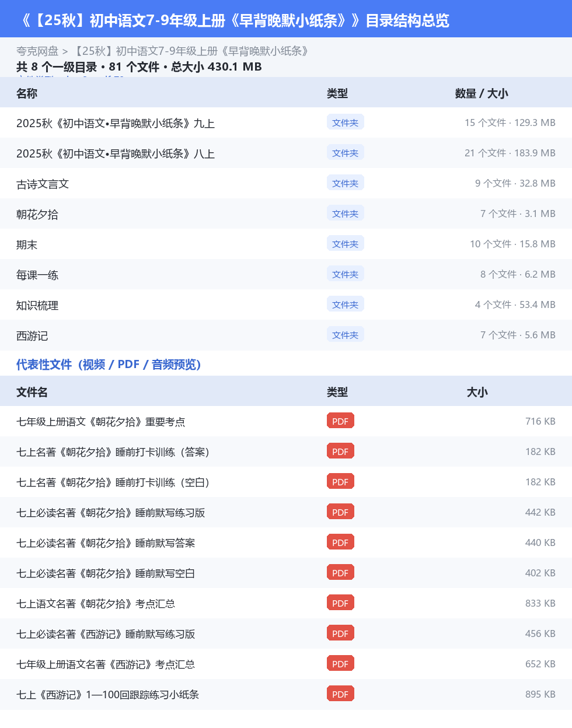Image resolution: width=572 pixels, height=728 pixels.
Task: Click 4 个文件 · 53.4 MB cell
Action: (x=515, y=304)
